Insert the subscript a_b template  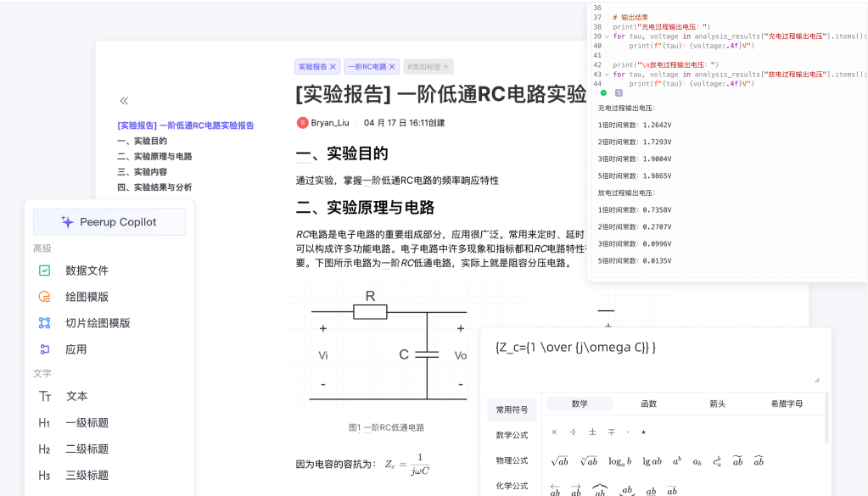(x=697, y=462)
